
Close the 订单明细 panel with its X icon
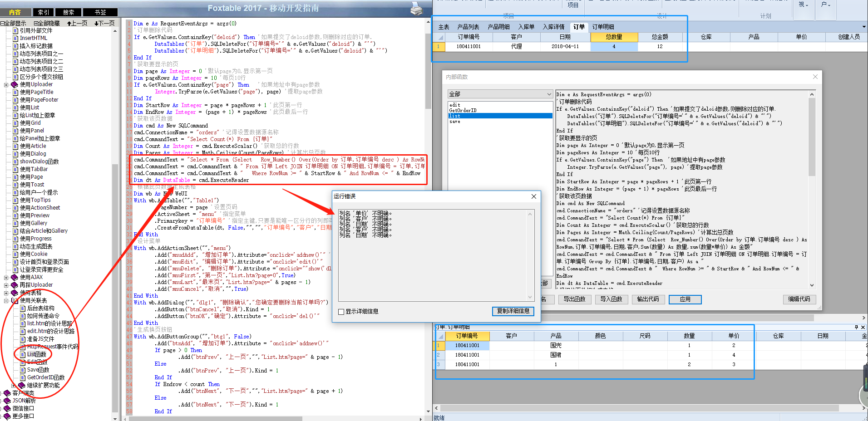pyautogui.click(x=863, y=327)
